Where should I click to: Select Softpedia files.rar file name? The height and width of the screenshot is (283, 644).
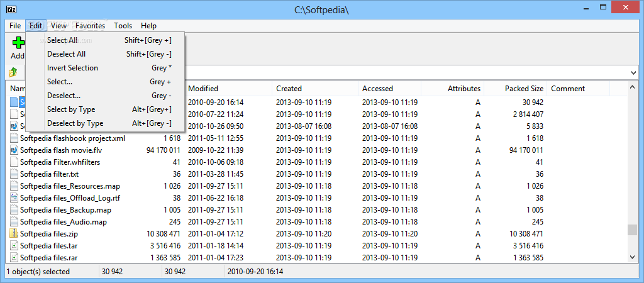tap(49, 258)
